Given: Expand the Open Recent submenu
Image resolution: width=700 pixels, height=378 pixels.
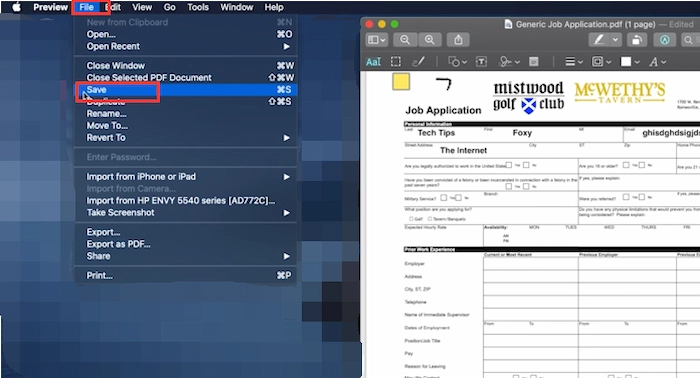Looking at the screenshot, I should pos(184,46).
